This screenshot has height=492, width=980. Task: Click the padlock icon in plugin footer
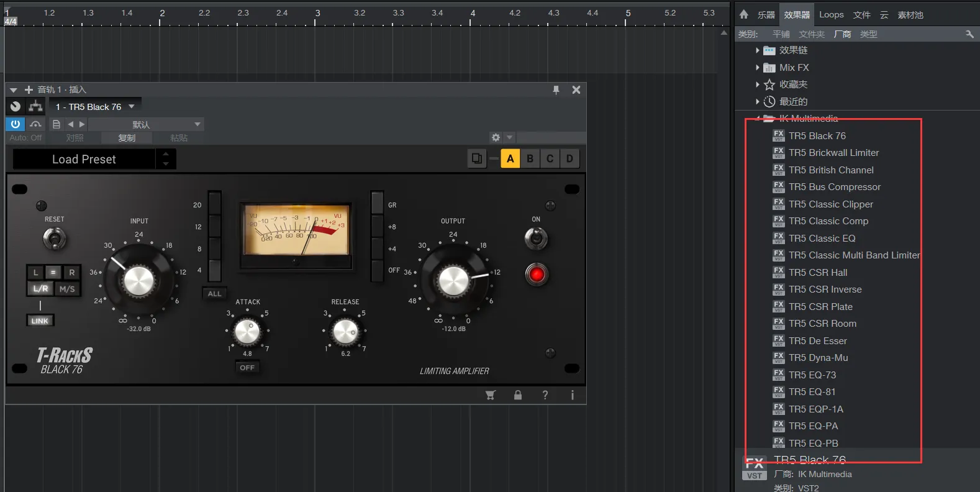[x=517, y=395]
